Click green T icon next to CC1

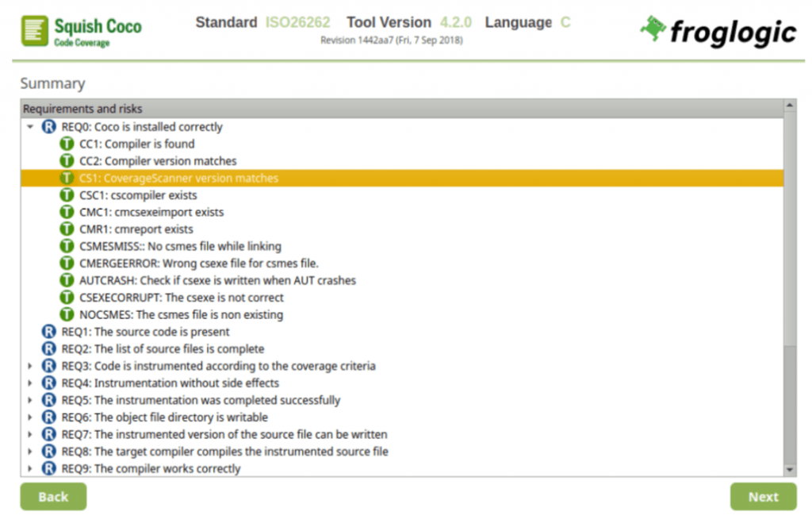click(x=67, y=144)
